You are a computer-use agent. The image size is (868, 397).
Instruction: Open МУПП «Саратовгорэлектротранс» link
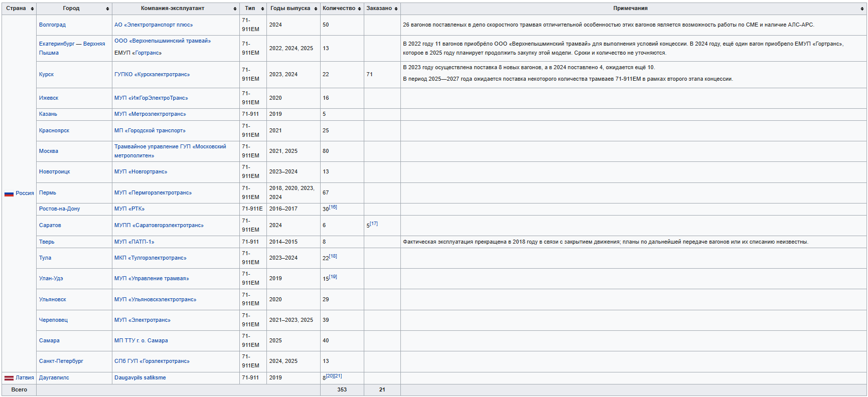tap(159, 225)
